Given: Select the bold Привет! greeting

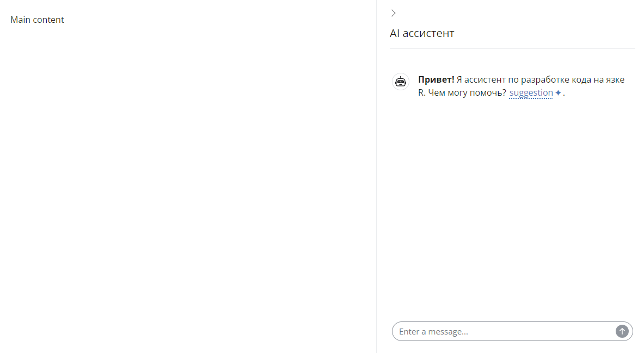Looking at the screenshot, I should coord(436,80).
